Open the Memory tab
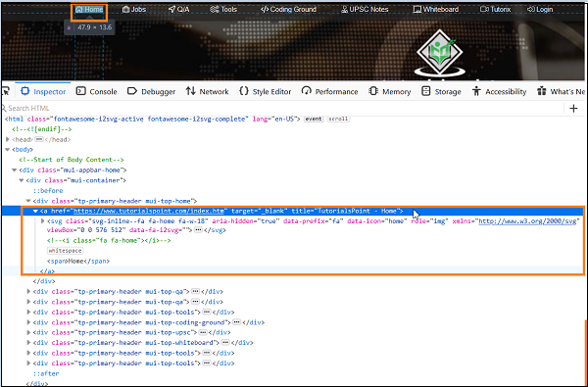Image resolution: width=588 pixels, height=387 pixels. click(x=390, y=91)
